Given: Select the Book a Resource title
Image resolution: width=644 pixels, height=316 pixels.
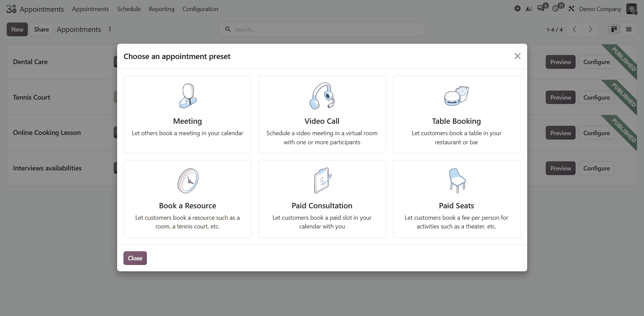Looking at the screenshot, I should 187,206.
